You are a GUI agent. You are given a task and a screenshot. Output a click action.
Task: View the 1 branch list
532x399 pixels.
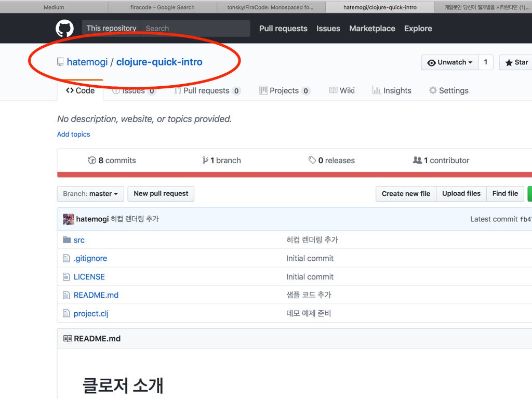pos(221,160)
